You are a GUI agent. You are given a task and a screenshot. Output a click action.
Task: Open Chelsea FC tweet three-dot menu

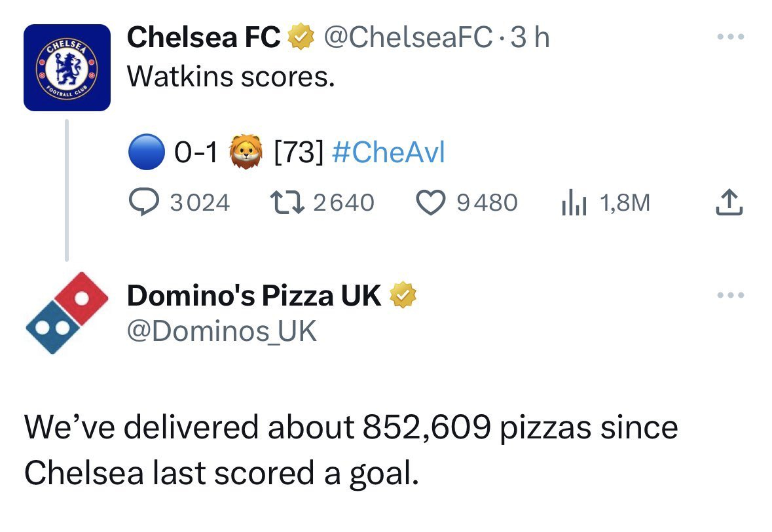pyautogui.click(x=729, y=38)
